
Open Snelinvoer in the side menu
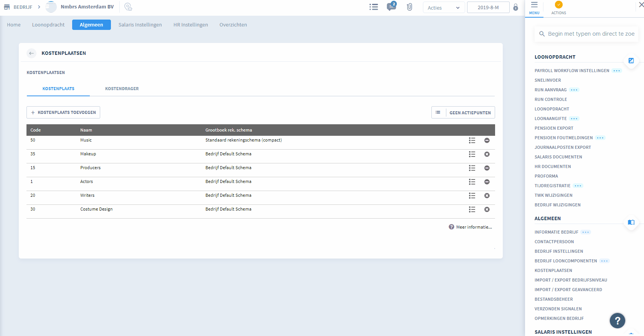(548, 80)
